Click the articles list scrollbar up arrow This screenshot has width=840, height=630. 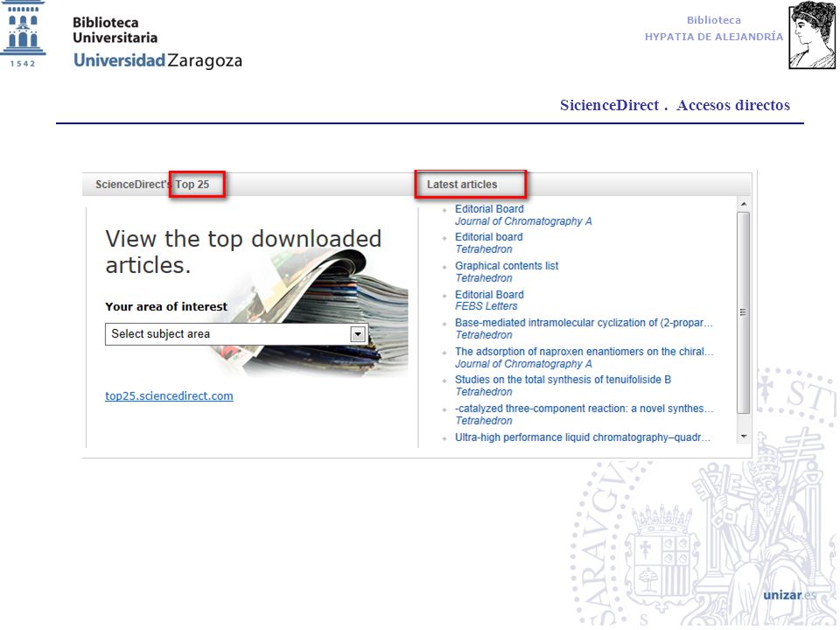[744, 204]
